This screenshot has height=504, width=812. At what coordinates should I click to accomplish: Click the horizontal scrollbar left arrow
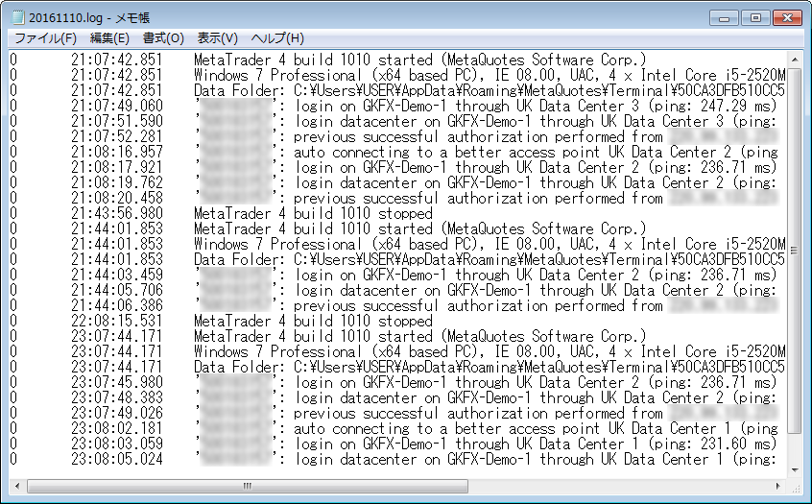(x=17, y=486)
